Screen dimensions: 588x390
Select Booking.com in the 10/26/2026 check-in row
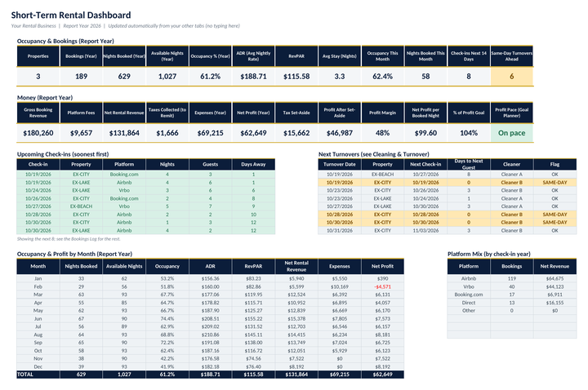coord(124,198)
